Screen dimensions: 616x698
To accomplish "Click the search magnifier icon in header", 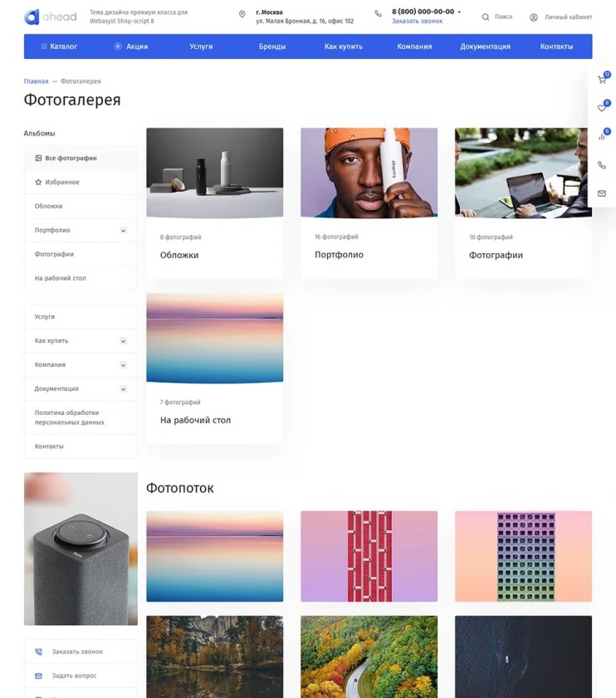I will tap(486, 17).
